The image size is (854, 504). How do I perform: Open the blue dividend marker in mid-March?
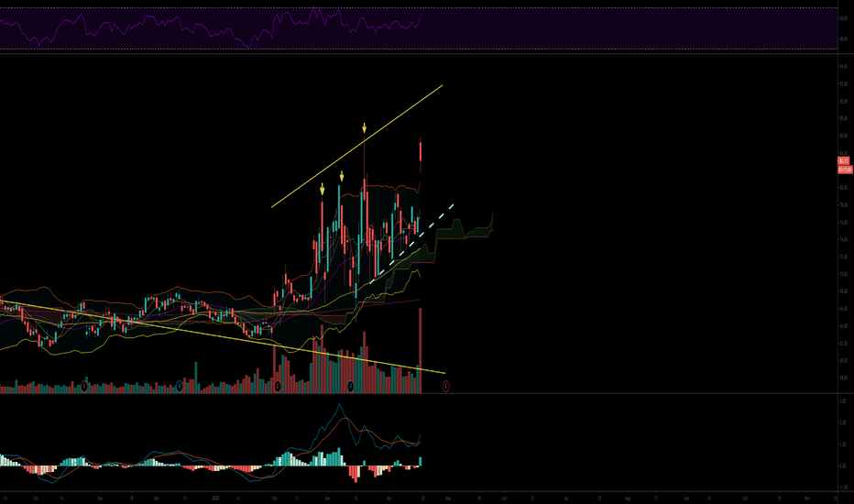(350, 387)
